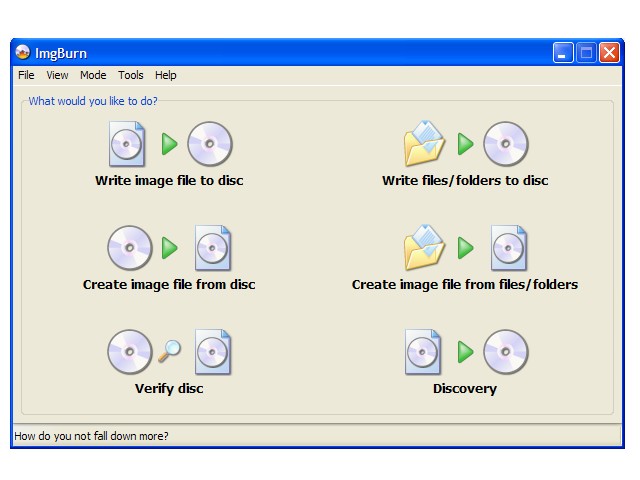Image resolution: width=640 pixels, height=480 pixels.
Task: Open the Tools menu
Action: click(131, 75)
